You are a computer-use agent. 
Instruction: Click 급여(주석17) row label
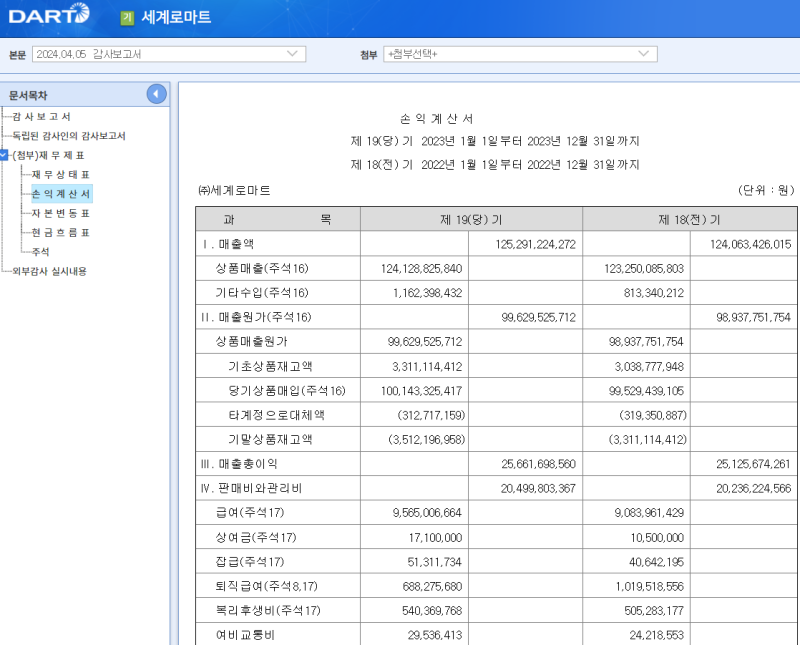coord(250,512)
